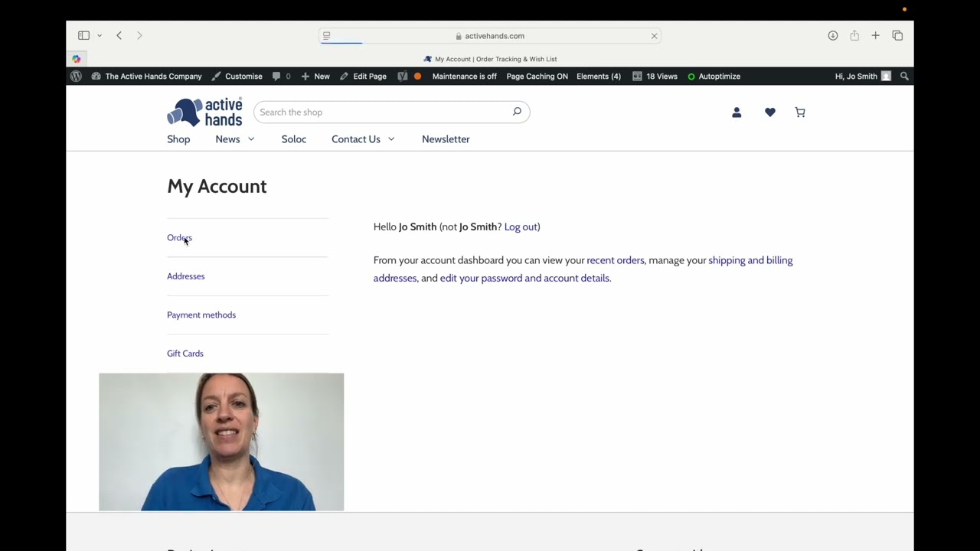The image size is (980, 551).
Task: Go back with the browser back arrow
Action: click(x=119, y=35)
